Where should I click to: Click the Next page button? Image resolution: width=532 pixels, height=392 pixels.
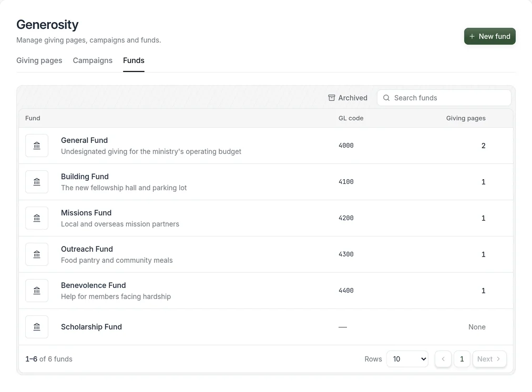489,359
